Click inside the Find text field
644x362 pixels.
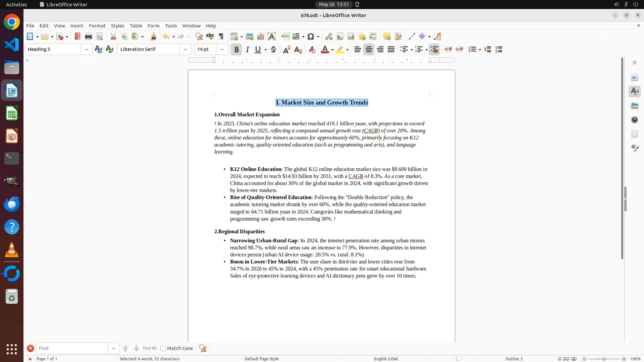point(72,348)
